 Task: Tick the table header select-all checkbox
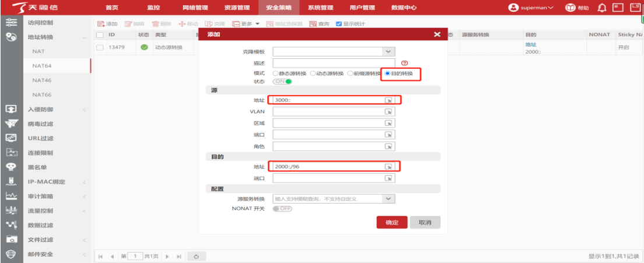(x=100, y=35)
